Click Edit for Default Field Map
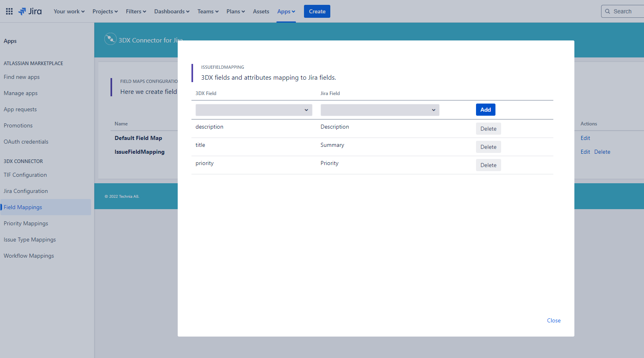Image resolution: width=644 pixels, height=358 pixels. click(585, 138)
